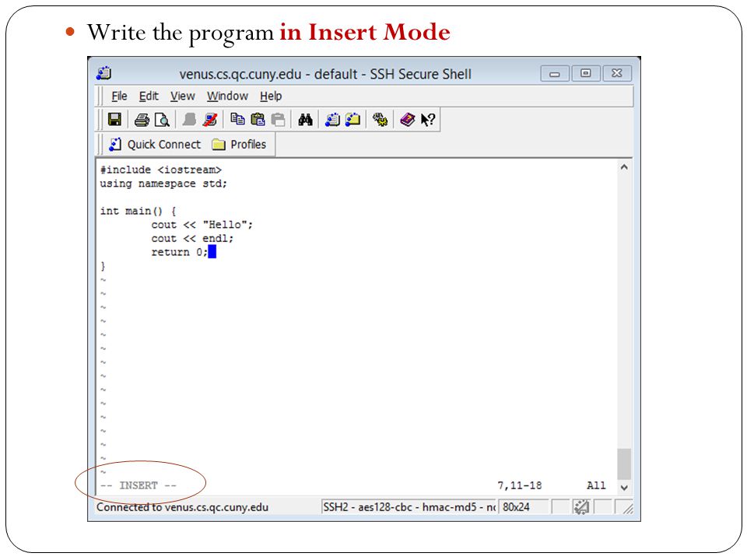Click the '#include <iostream>' line

161,170
